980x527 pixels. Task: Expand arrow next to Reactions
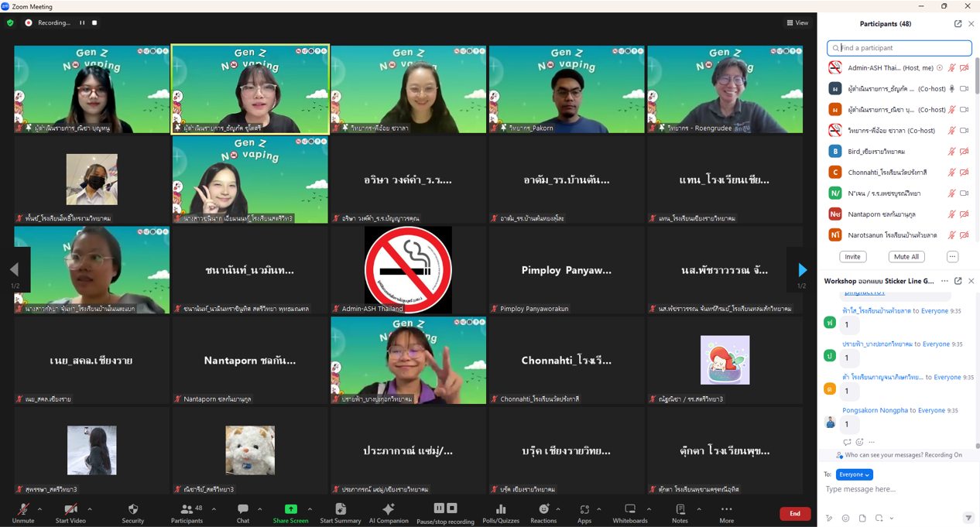click(x=559, y=509)
